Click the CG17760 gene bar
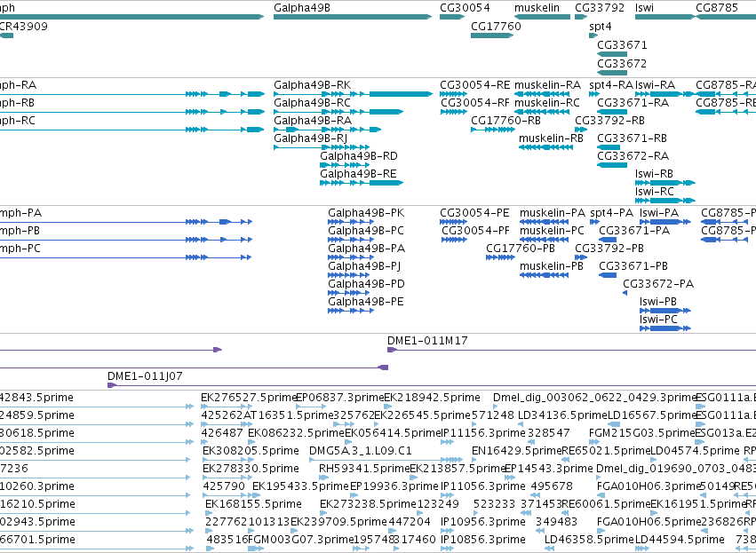The image size is (756, 553). pyautogui.click(x=492, y=36)
